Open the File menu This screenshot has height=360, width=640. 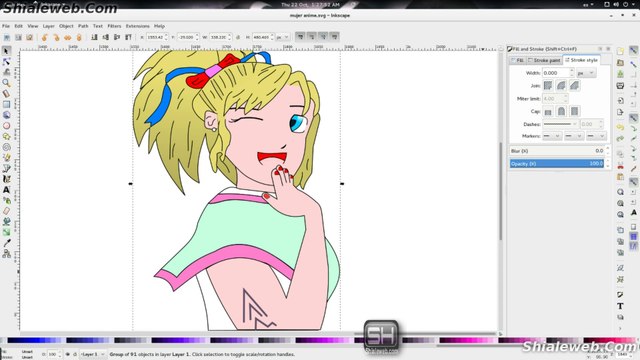pos(6,26)
